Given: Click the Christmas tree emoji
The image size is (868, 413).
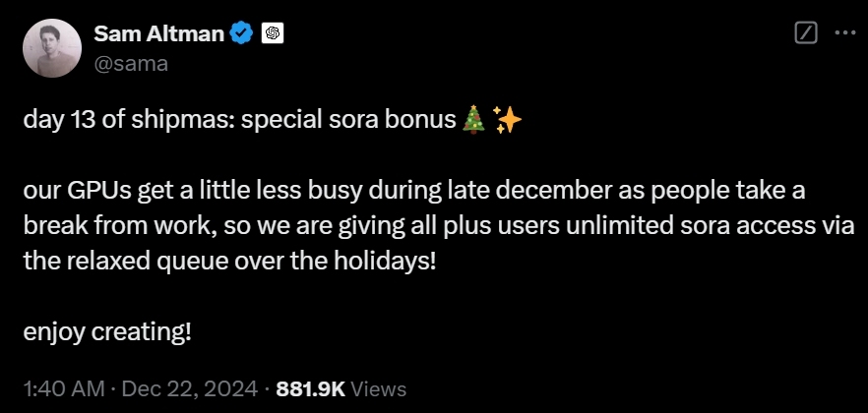Looking at the screenshot, I should pos(474,120).
